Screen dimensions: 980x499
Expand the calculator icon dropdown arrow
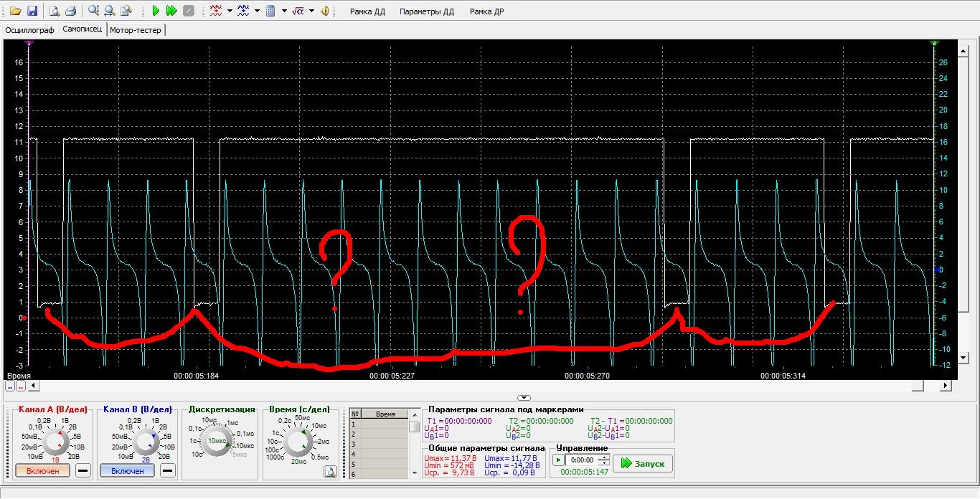point(285,11)
